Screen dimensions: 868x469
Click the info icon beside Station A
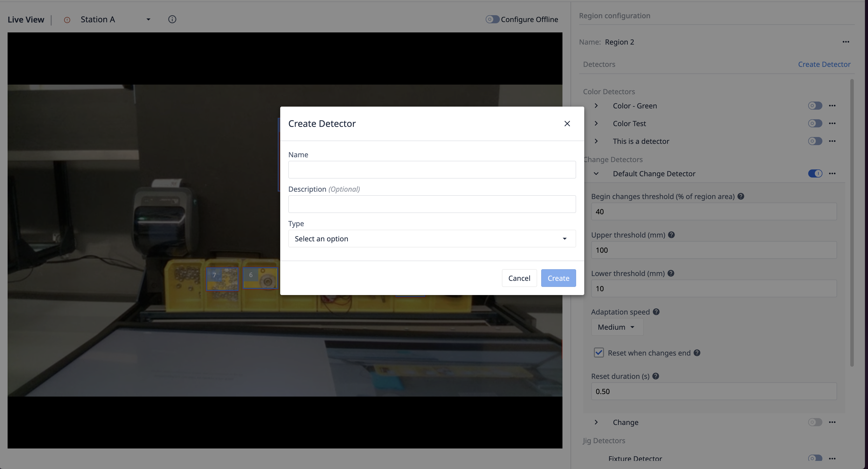point(172,19)
